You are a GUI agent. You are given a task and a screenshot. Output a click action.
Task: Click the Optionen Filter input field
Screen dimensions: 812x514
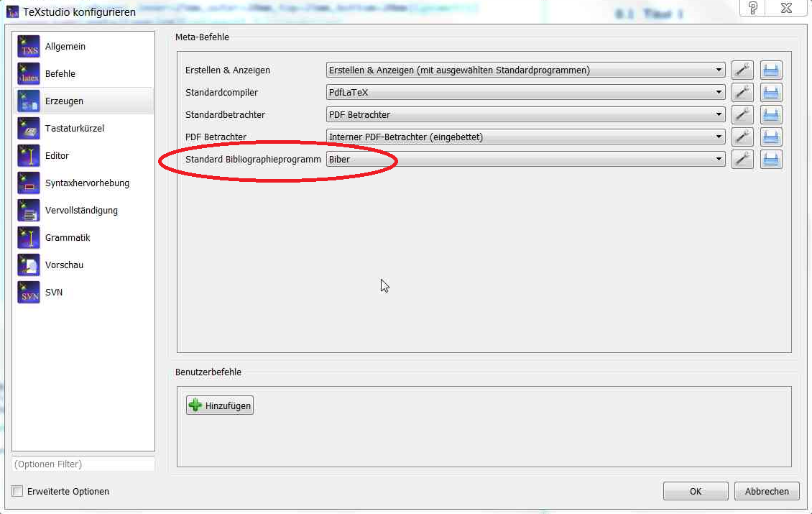83,464
